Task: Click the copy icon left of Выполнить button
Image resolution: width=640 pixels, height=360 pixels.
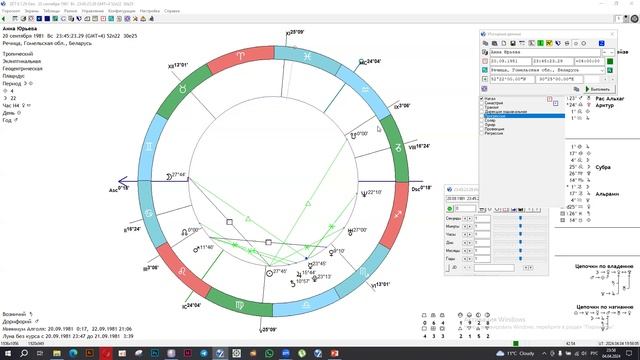Action: tap(576, 89)
